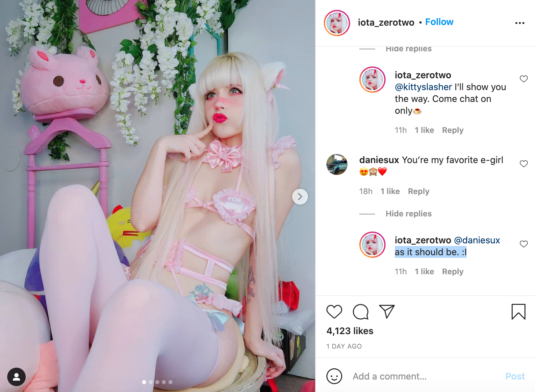Open daniesux profile avatar
The width and height of the screenshot is (535, 392).
pos(337,164)
